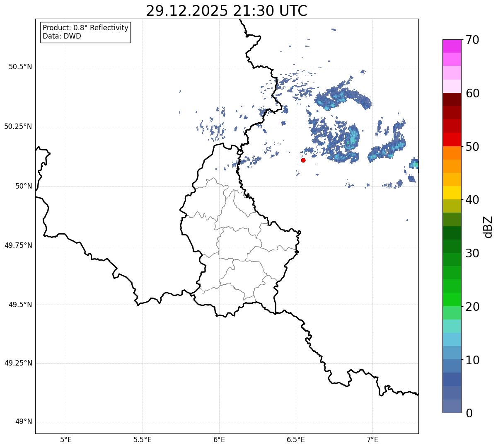Click the magenta swatch atop the colorbar
This screenshot has height=448, width=498.
[x=452, y=46]
